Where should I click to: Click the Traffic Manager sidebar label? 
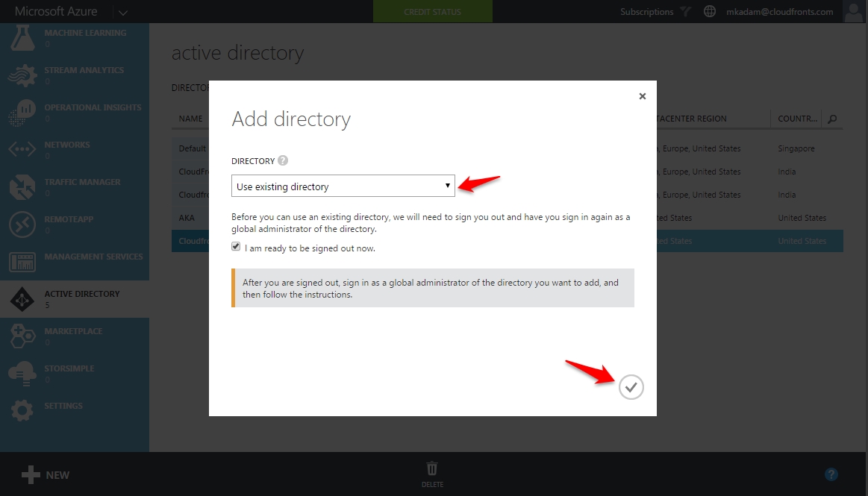83,181
